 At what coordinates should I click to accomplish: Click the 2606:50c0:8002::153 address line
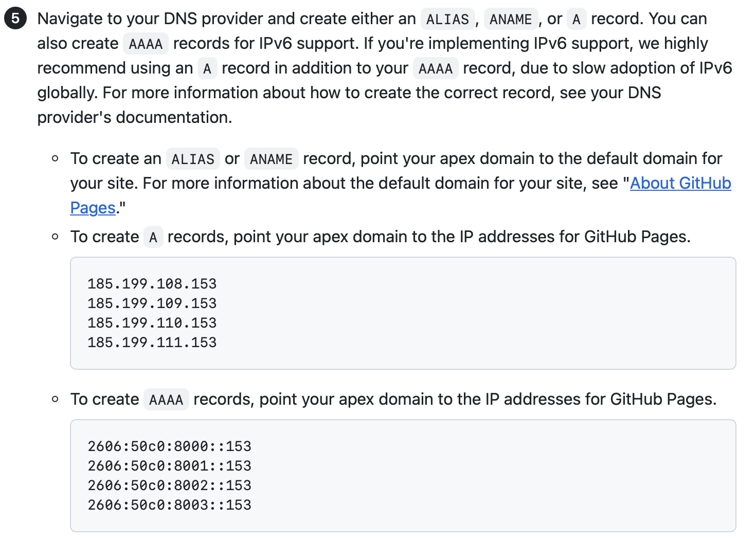(169, 485)
